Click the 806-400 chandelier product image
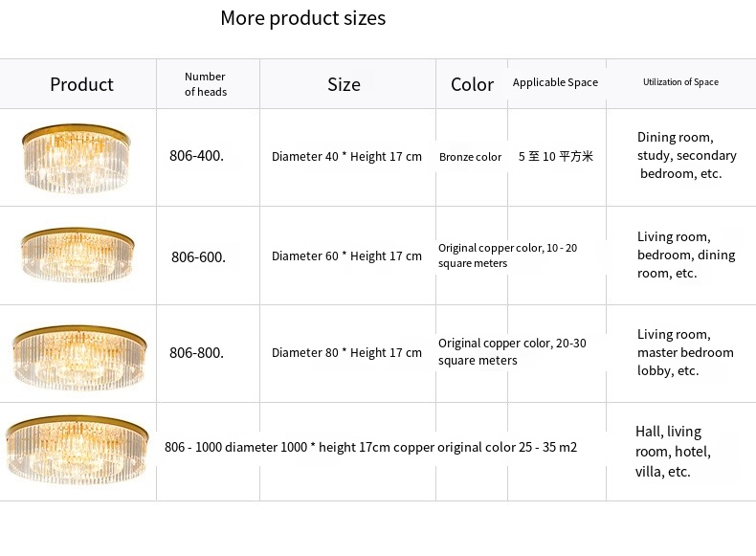Viewport: 756px width, 556px height. click(76, 156)
